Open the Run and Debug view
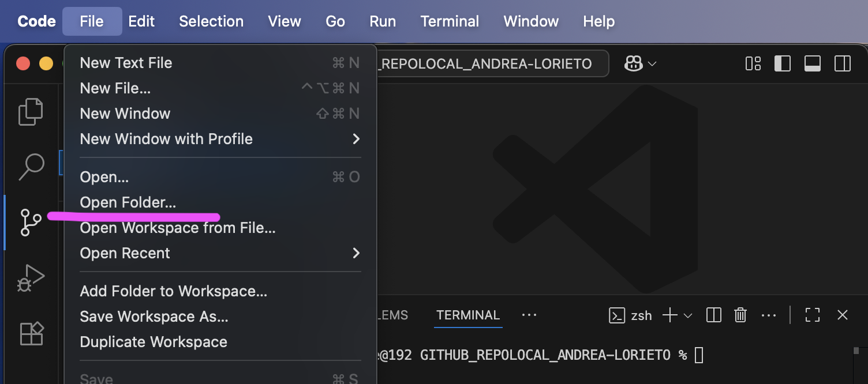Image resolution: width=868 pixels, height=384 pixels. coord(31,278)
